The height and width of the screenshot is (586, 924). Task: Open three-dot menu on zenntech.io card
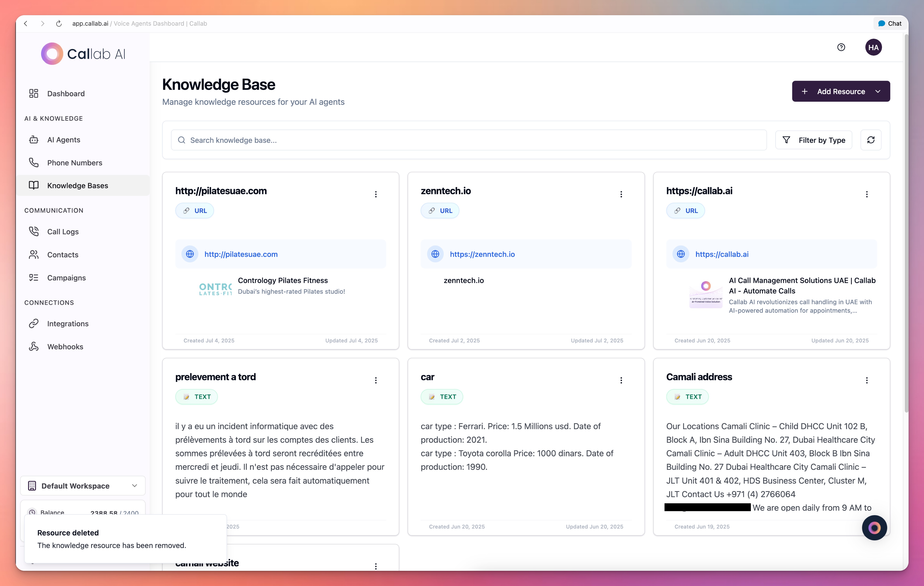click(621, 194)
